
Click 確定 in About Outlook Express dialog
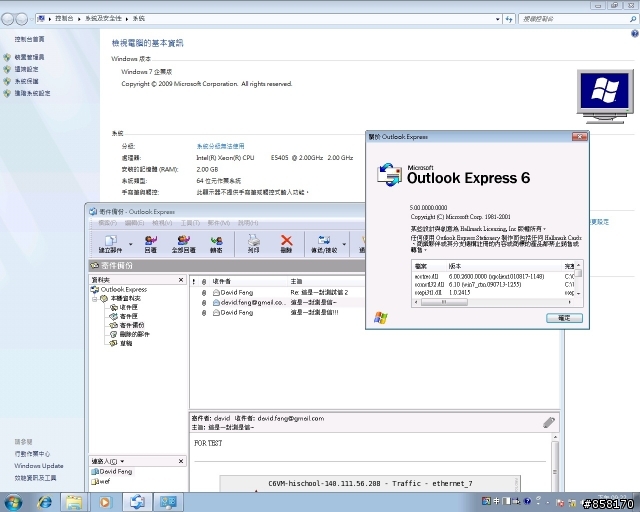point(564,318)
